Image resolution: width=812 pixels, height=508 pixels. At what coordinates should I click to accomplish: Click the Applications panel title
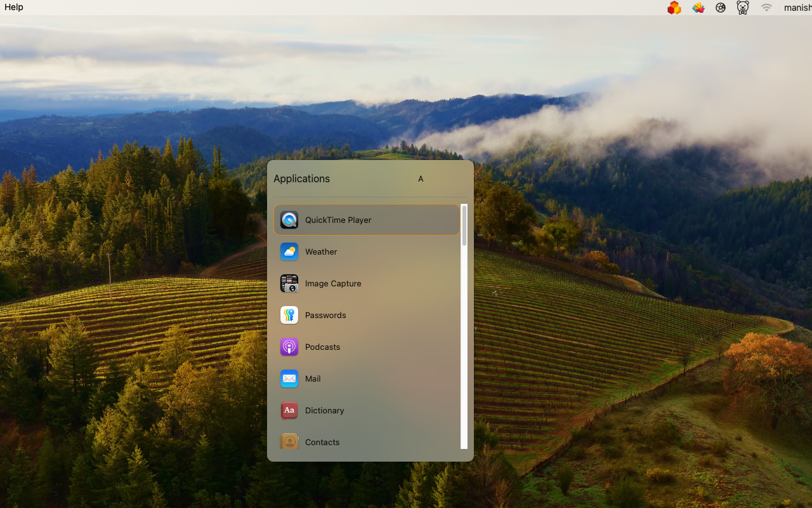(301, 178)
